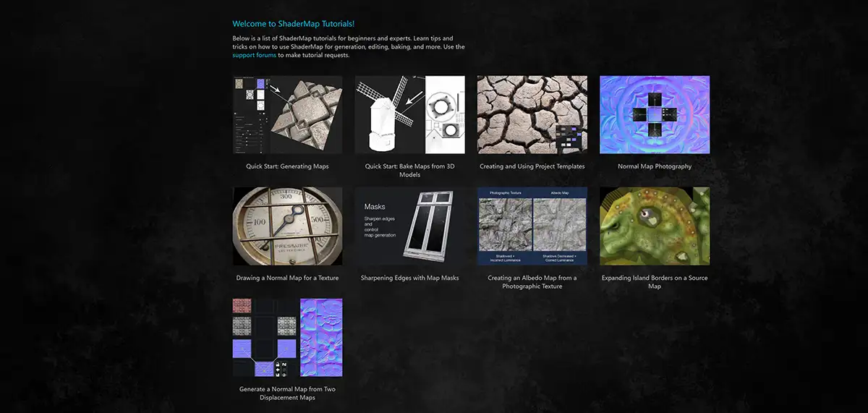868x413 pixels.
Task: Open the Masks window frame thumbnail
Action: point(409,226)
